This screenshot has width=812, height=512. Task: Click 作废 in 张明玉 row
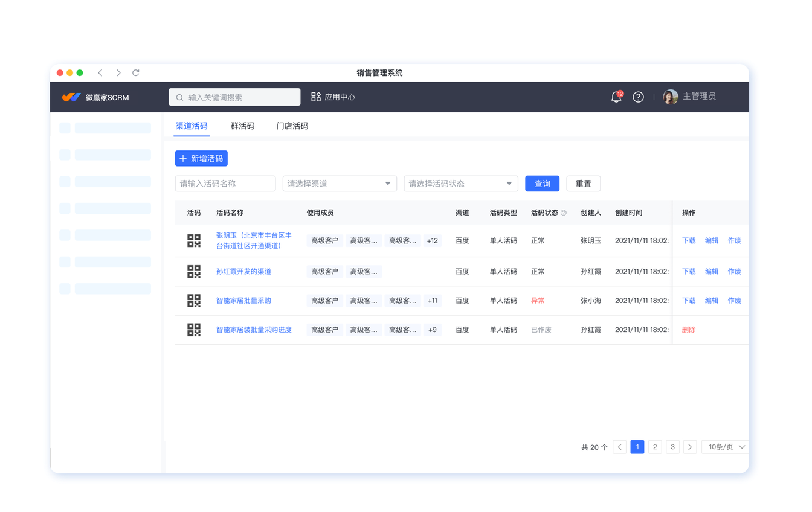pyautogui.click(x=735, y=240)
